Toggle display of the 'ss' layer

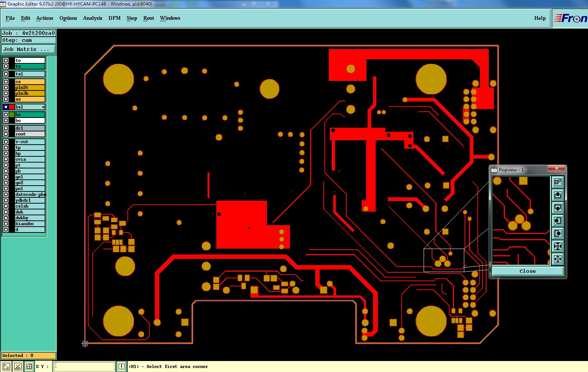coord(6,99)
